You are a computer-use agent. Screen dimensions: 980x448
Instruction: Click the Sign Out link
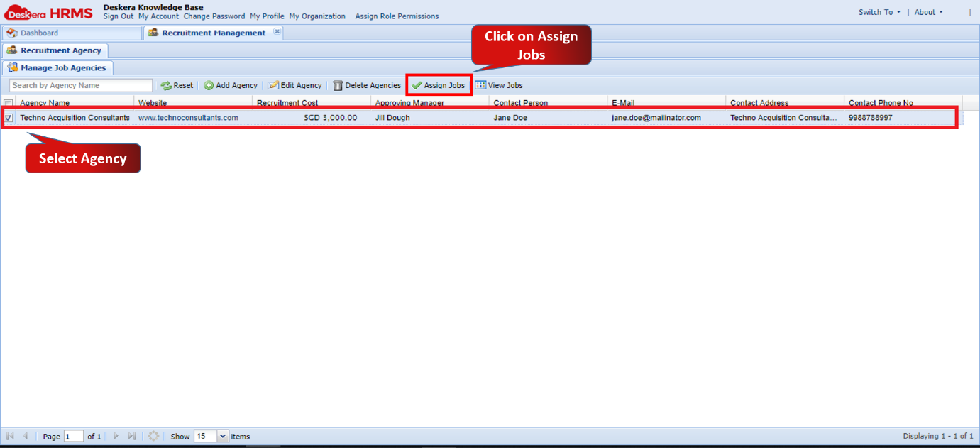tap(119, 16)
